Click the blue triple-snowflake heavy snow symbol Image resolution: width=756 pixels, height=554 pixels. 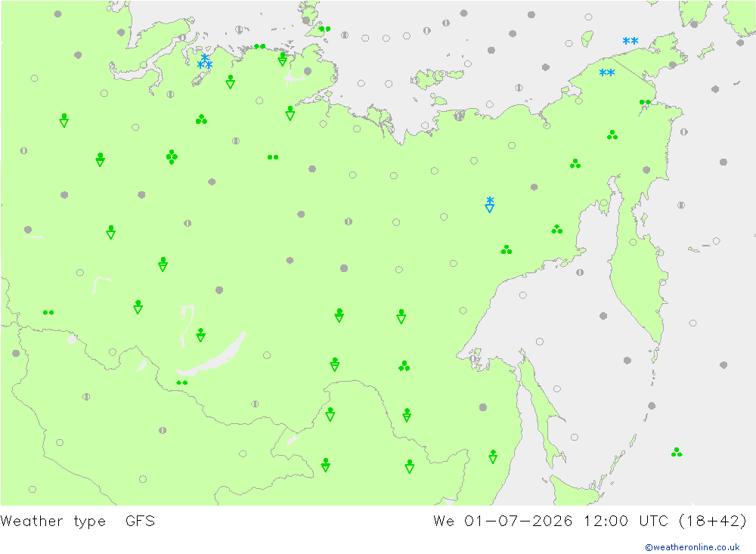click(x=205, y=62)
